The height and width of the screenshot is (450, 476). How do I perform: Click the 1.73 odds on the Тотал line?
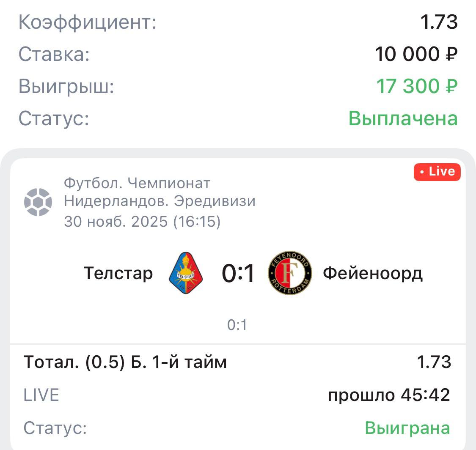(x=434, y=362)
